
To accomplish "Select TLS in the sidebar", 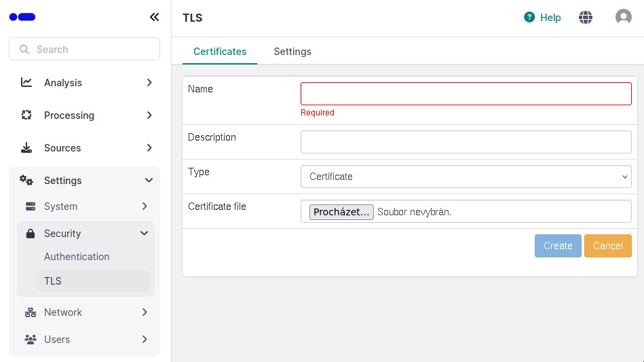I will pos(92,280).
